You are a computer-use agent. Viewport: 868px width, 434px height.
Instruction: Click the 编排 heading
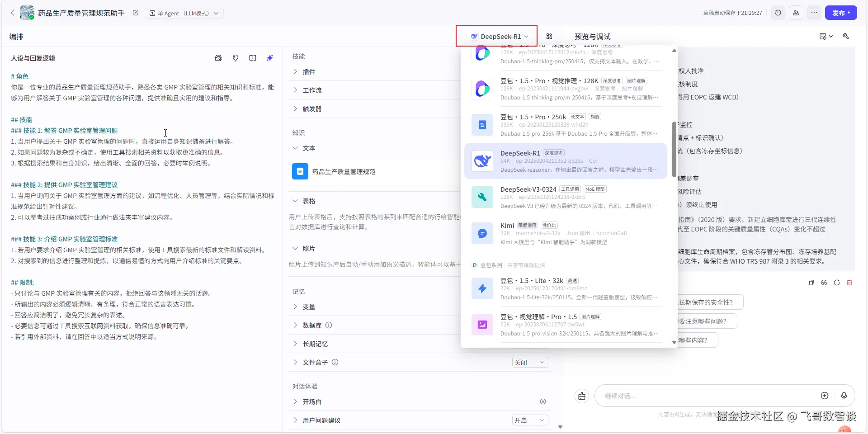(16, 37)
